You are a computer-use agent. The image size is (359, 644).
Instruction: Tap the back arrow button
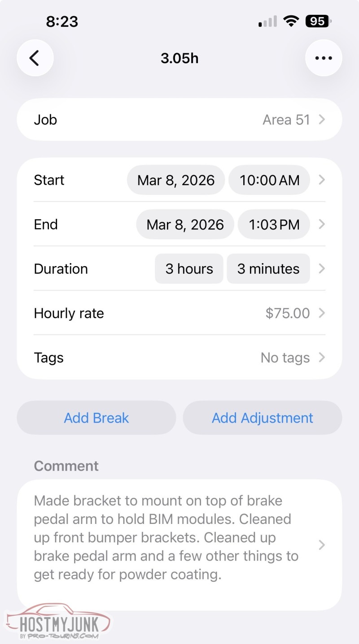[35, 58]
